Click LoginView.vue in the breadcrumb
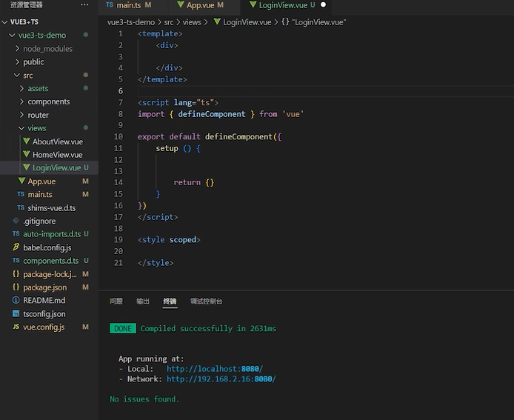 (x=247, y=22)
